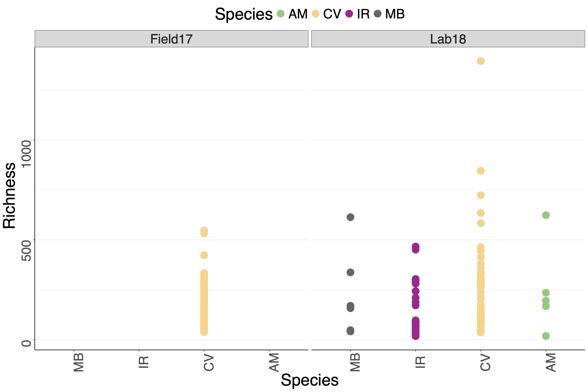The height and width of the screenshot is (392, 588).
Task: Click the highest green AM point in Lab18
Action: (546, 215)
